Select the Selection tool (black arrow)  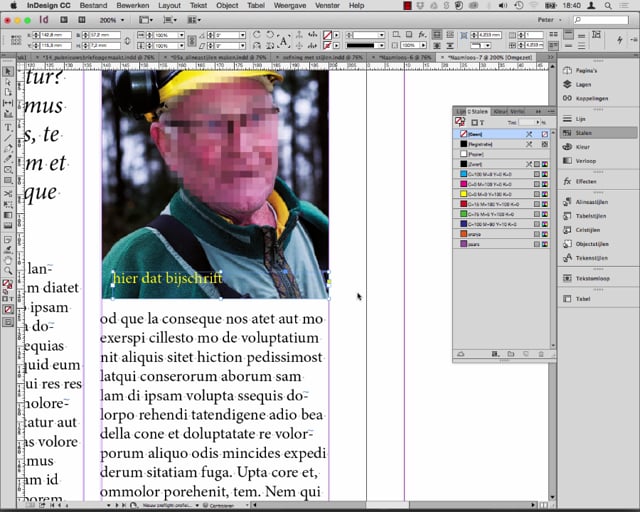coord(8,71)
